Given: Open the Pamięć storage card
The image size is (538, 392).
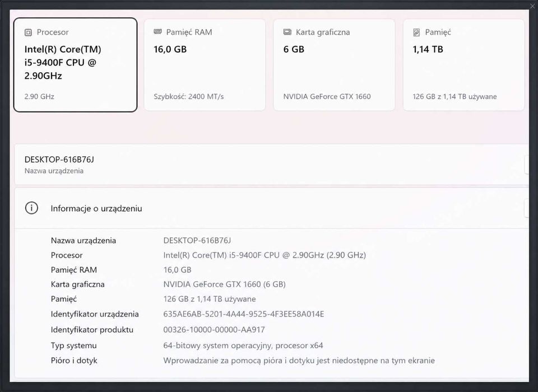Looking at the screenshot, I should 463,65.
